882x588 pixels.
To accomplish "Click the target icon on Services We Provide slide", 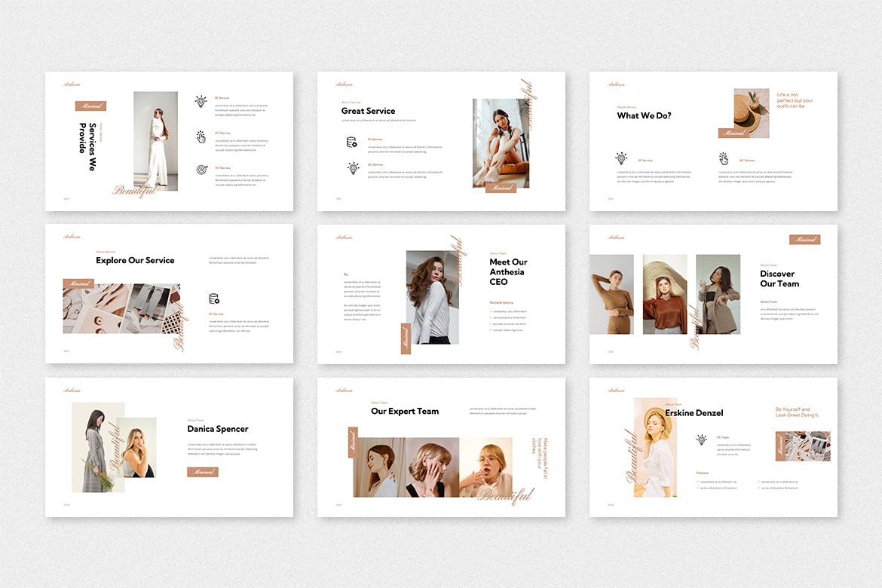I will tap(201, 170).
